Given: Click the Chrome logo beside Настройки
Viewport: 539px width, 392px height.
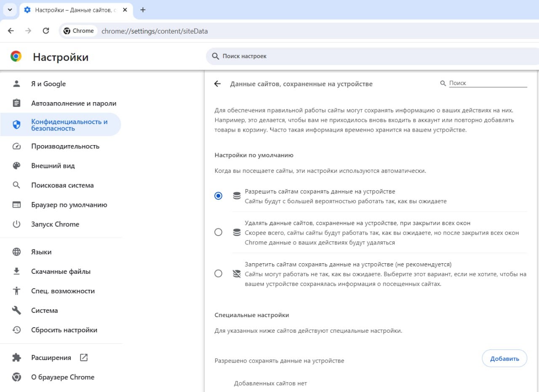Looking at the screenshot, I should point(16,56).
